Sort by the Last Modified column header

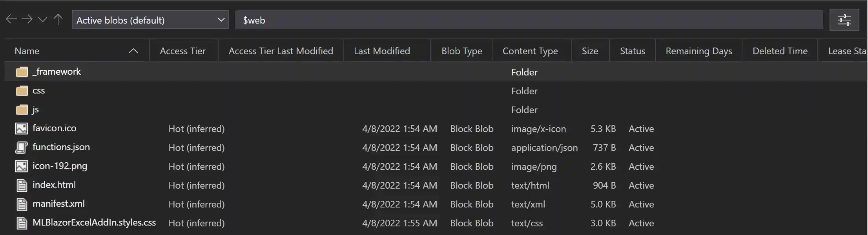[x=381, y=50]
